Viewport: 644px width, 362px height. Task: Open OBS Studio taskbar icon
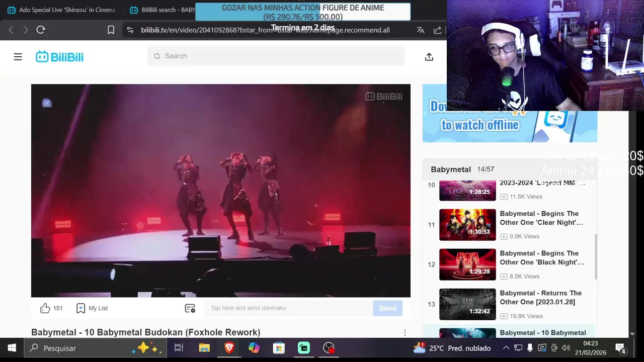(329, 348)
